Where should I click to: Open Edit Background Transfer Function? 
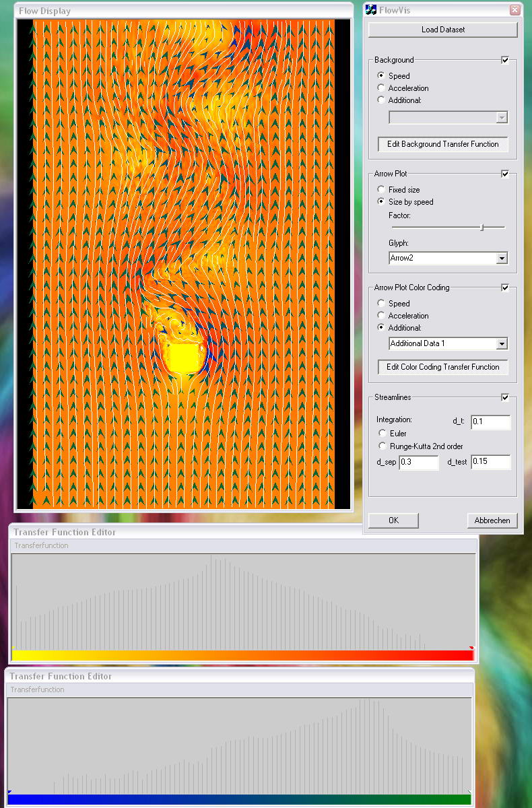[442, 144]
